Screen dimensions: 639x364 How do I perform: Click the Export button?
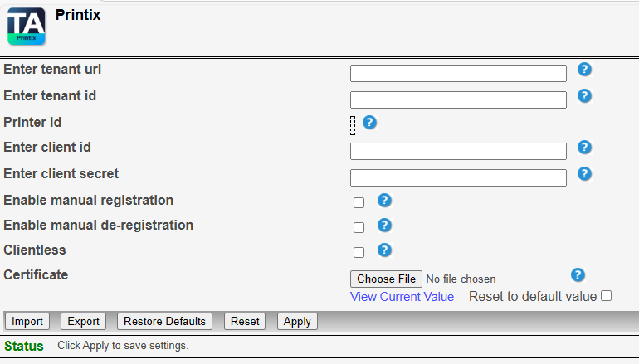pyautogui.click(x=83, y=321)
